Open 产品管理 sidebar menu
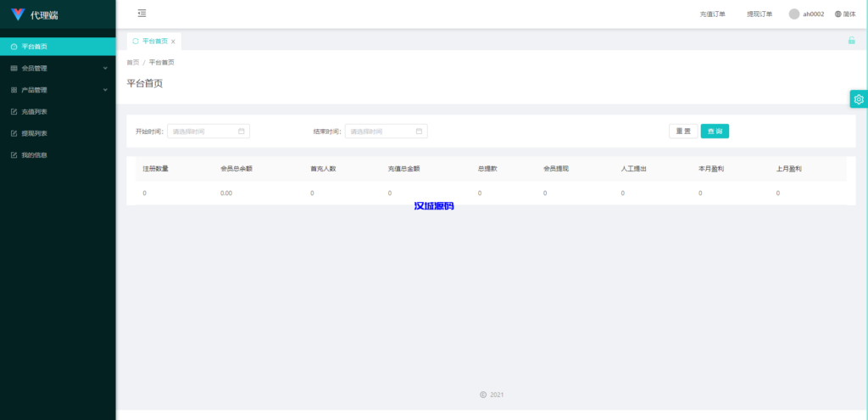The image size is (868, 420). click(58, 90)
